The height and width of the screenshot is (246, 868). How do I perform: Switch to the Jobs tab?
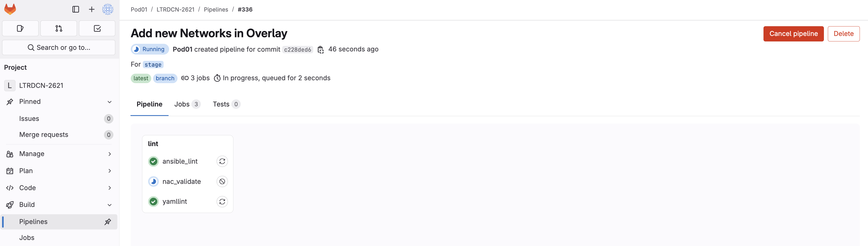point(187,104)
